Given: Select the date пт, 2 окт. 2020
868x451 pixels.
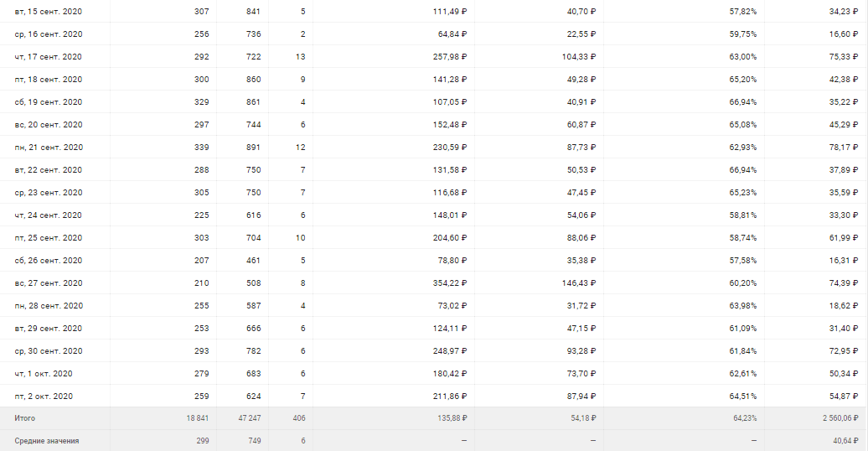Looking at the screenshot, I should pos(46,396).
